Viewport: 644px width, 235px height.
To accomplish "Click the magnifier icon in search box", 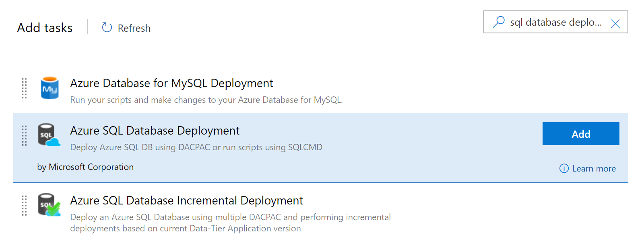I will tap(499, 22).
